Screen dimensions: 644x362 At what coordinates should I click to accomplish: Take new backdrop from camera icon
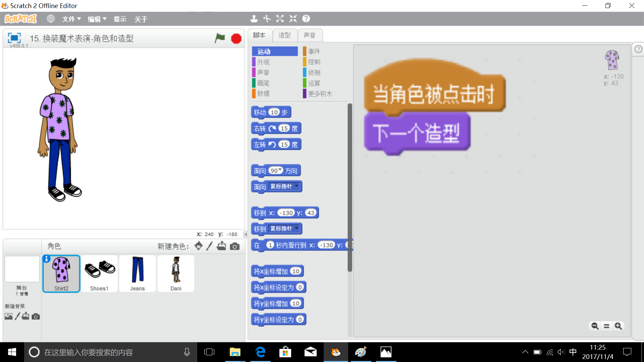pyautogui.click(x=36, y=316)
